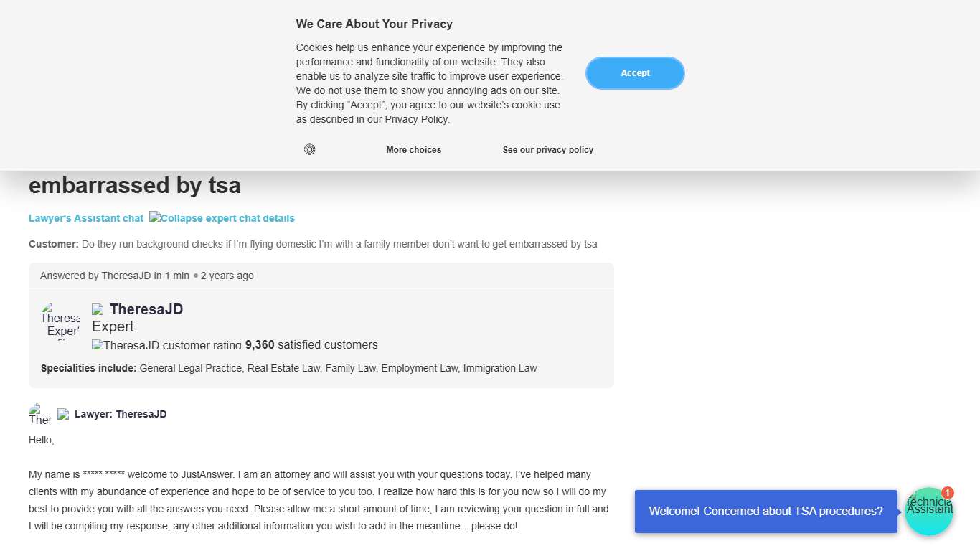This screenshot has height=551, width=980.
Task: Click the icon before "Lawyer: TheresaJD"
Action: [63, 414]
